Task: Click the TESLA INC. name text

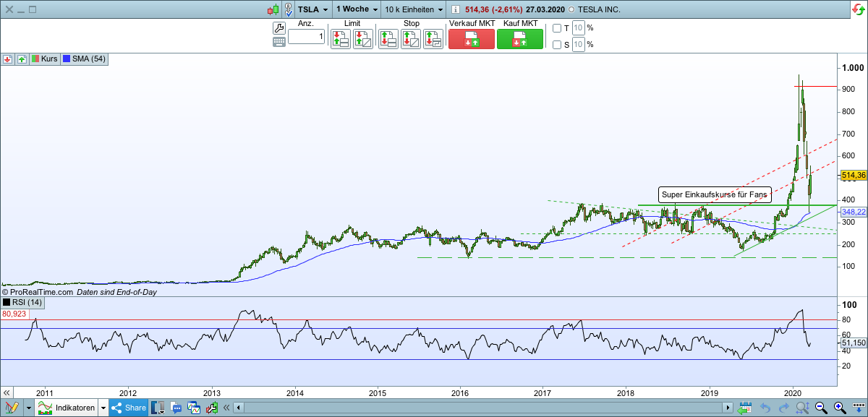Action: pyautogui.click(x=598, y=9)
